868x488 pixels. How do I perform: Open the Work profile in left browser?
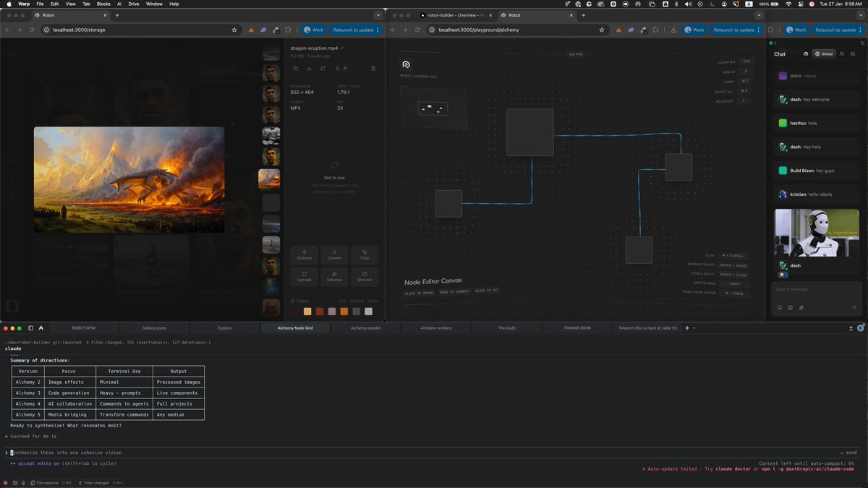click(x=314, y=30)
